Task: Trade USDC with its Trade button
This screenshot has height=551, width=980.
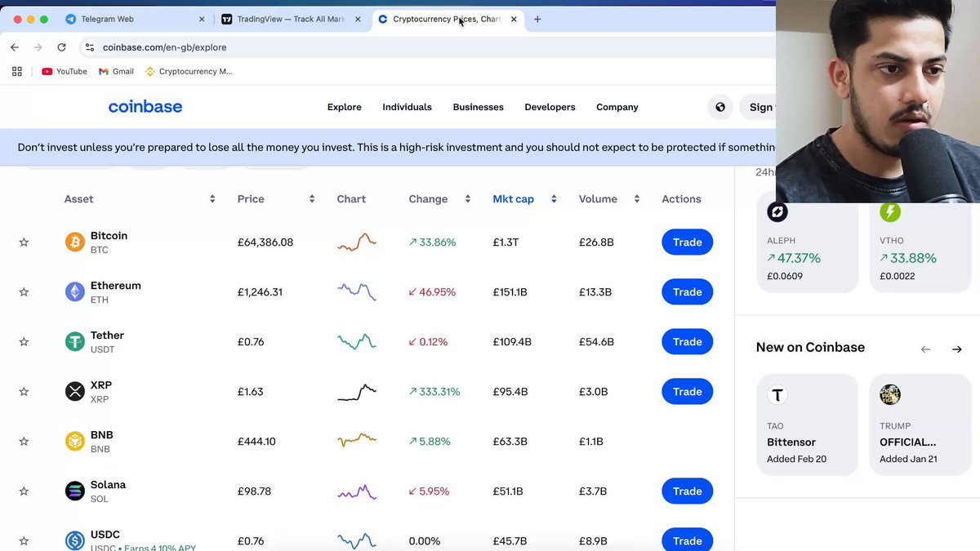Action: (x=687, y=540)
